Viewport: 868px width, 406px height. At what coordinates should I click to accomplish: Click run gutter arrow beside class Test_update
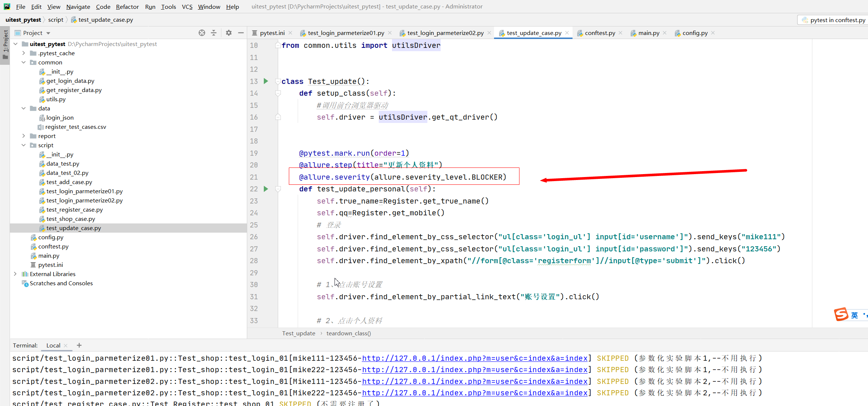[266, 81]
